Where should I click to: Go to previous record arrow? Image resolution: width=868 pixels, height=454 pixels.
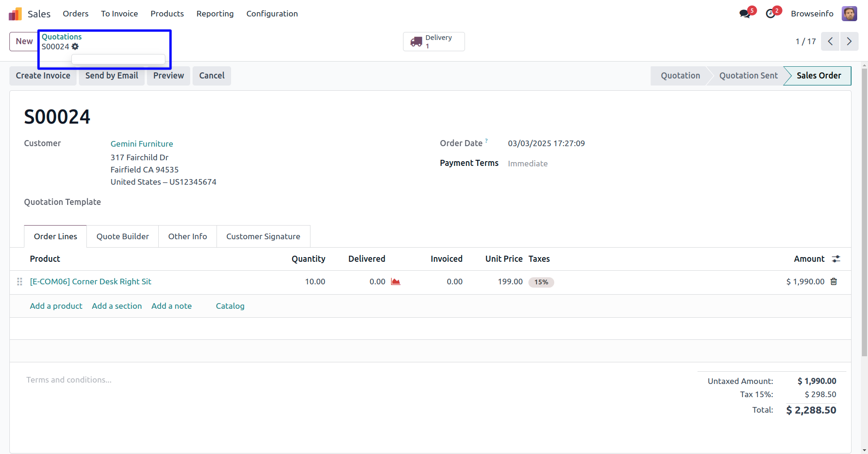(830, 41)
